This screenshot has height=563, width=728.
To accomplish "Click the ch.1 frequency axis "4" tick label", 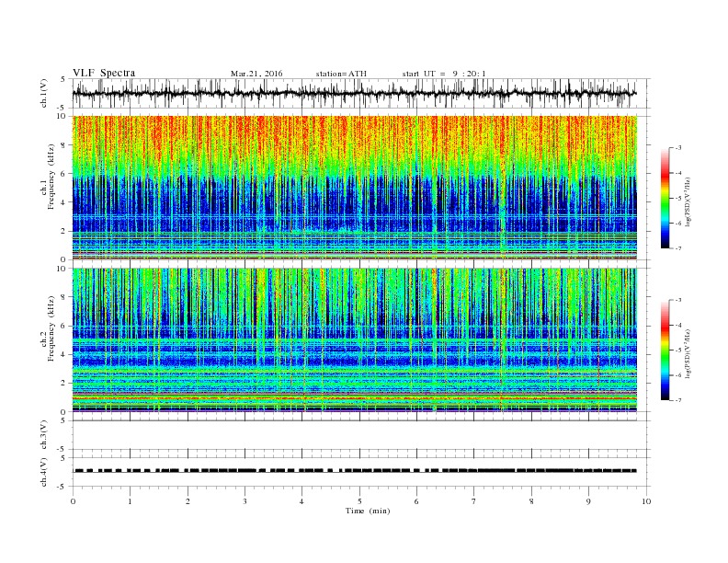I will pos(63,202).
